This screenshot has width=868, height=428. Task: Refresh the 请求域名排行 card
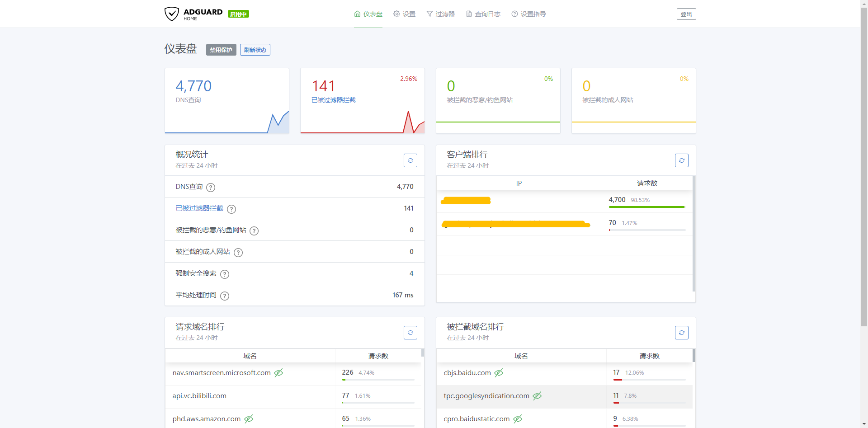tap(410, 333)
